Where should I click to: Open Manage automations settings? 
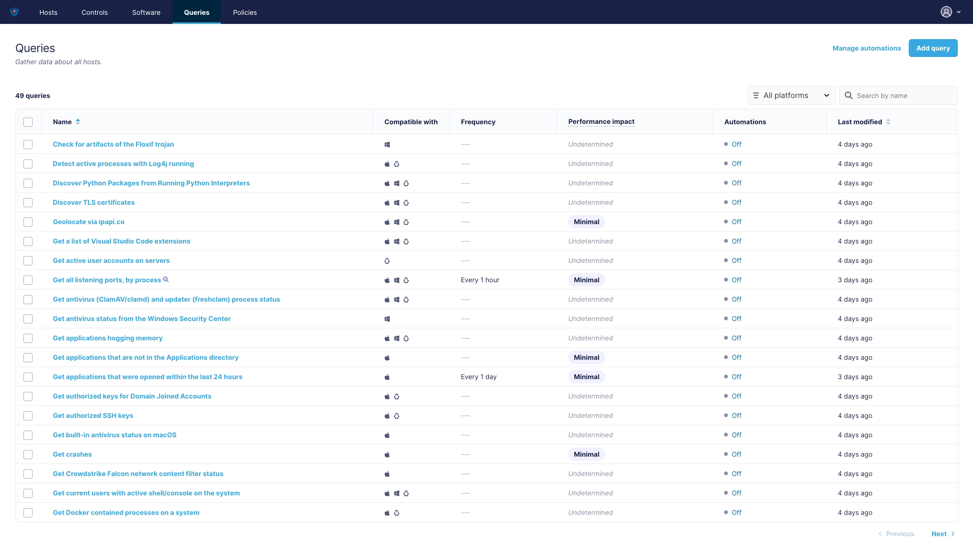[x=867, y=47]
